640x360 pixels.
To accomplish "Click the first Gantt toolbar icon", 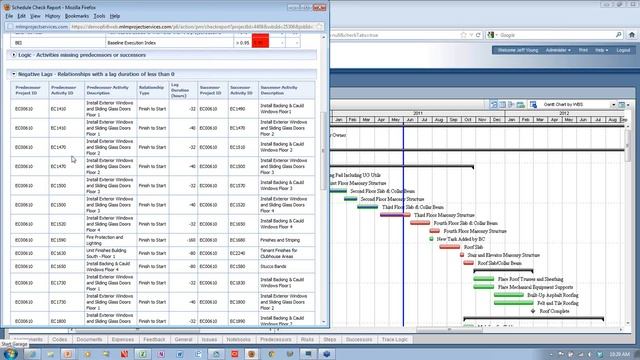I will (493, 105).
